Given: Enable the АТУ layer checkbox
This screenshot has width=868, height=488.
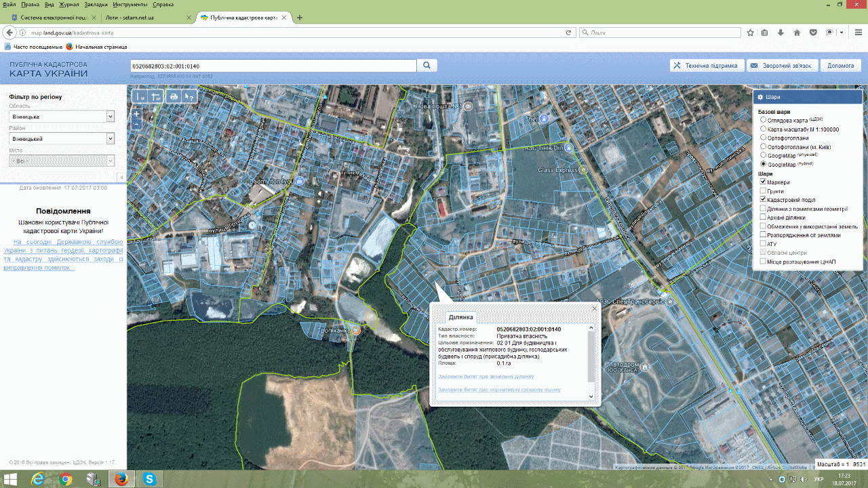Looking at the screenshot, I should click(764, 243).
